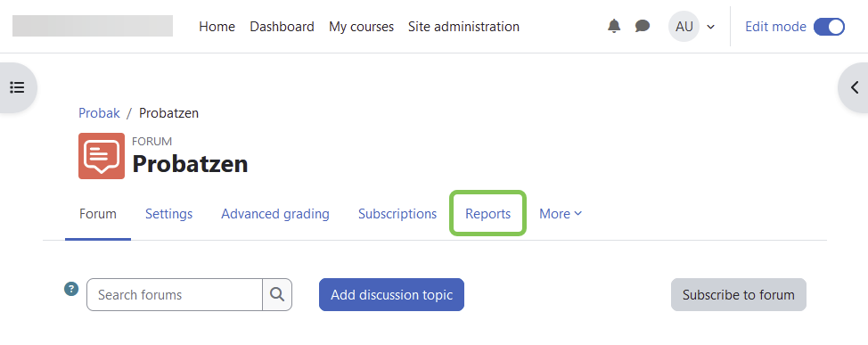Switch to the Reports tab
This screenshot has height=345, width=868.
click(x=487, y=214)
